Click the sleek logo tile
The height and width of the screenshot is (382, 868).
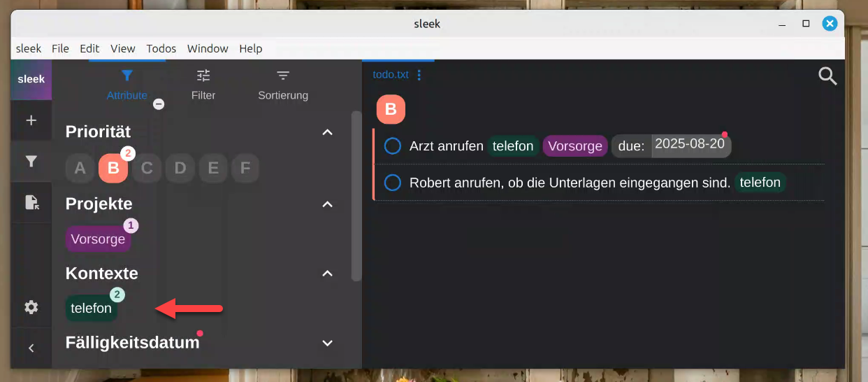click(x=31, y=79)
